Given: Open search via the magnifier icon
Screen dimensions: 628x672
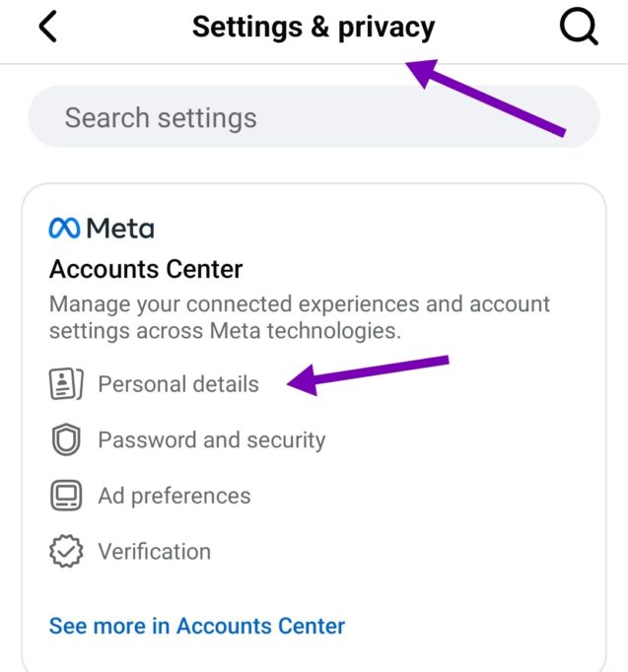Looking at the screenshot, I should (579, 28).
